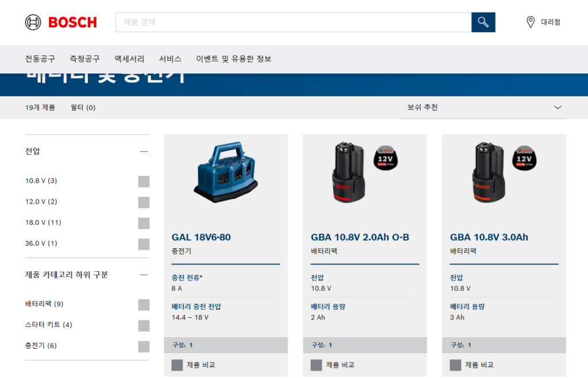
Task: Click the 14.4 – 18 V value
Action: click(190, 317)
